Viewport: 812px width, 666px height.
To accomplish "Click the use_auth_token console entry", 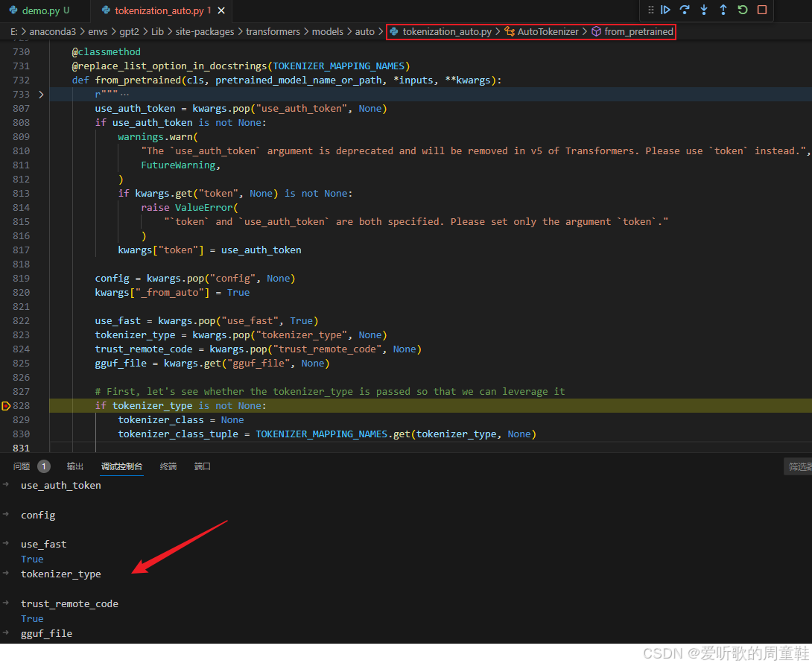I will click(61, 486).
